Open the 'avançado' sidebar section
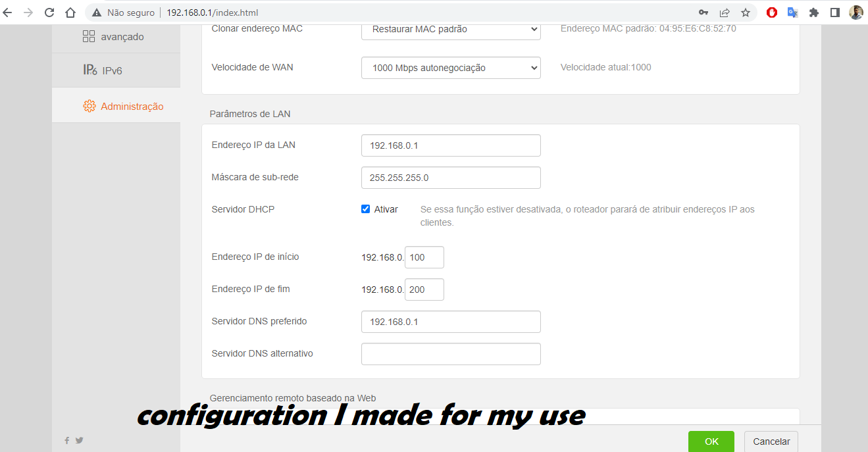This screenshot has height=452, width=868. [116, 37]
